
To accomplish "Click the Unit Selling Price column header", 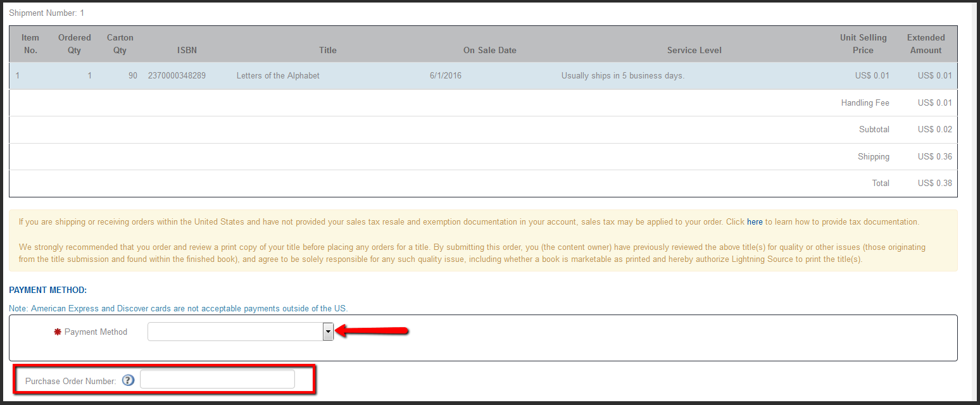I will click(863, 44).
